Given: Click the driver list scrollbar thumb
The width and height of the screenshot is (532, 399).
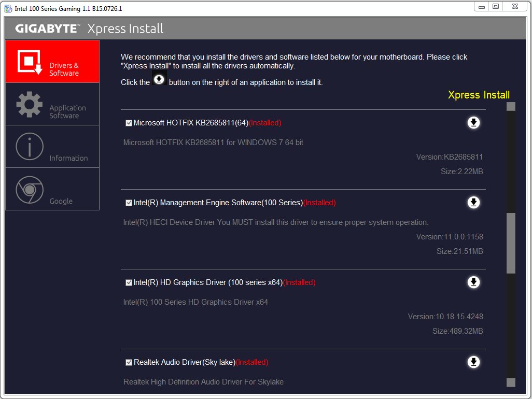Looking at the screenshot, I should coord(511,243).
